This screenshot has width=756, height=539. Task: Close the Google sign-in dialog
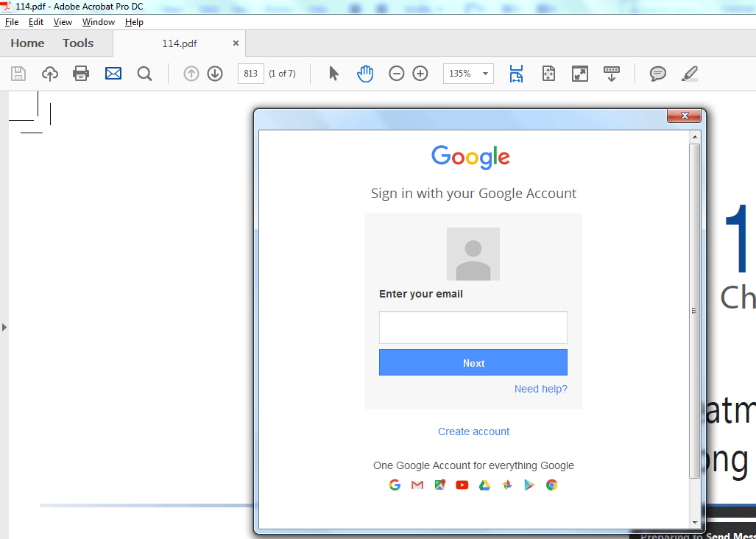click(684, 116)
